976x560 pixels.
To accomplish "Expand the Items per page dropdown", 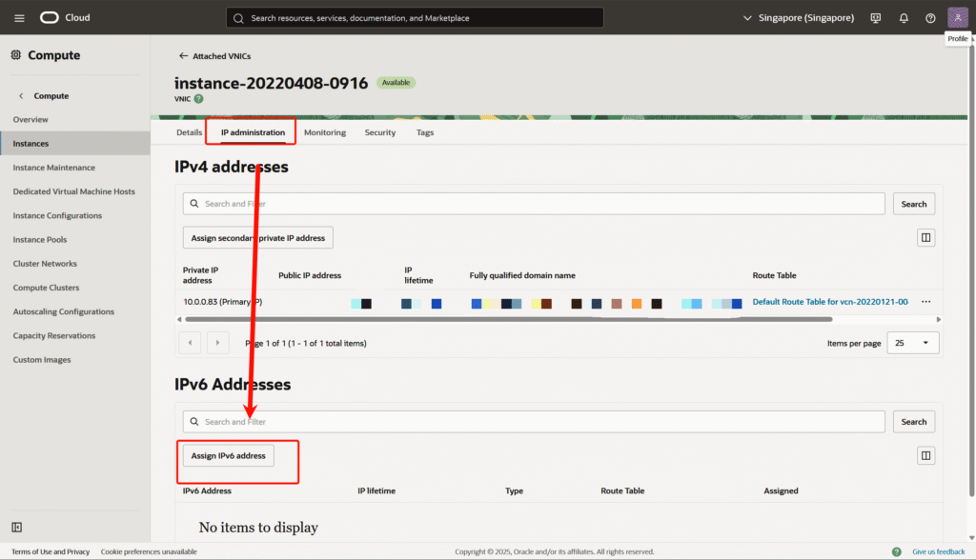I will pos(912,343).
